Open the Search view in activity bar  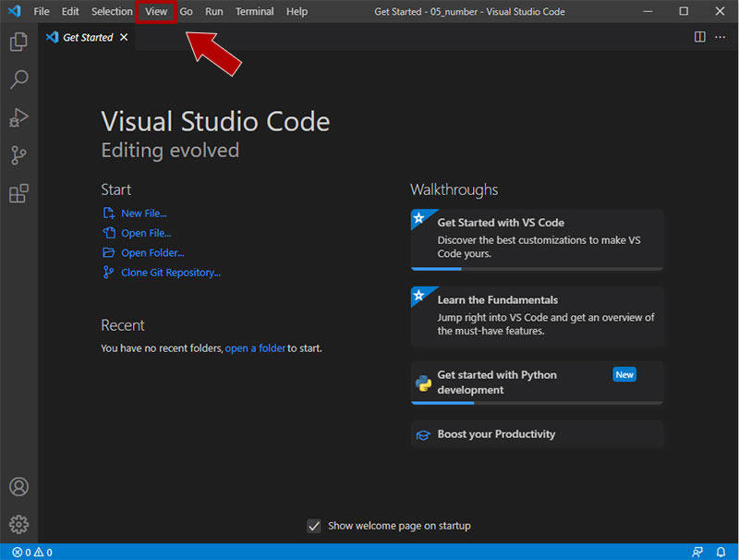tap(18, 79)
